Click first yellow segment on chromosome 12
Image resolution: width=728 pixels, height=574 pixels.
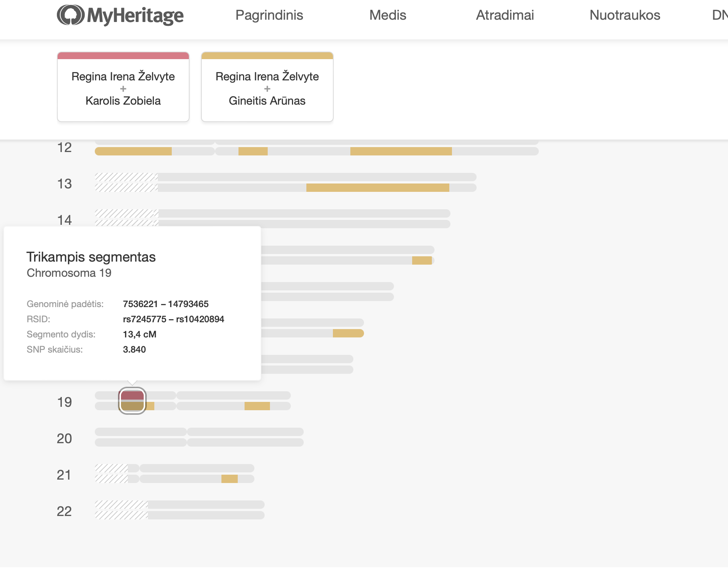click(x=133, y=151)
